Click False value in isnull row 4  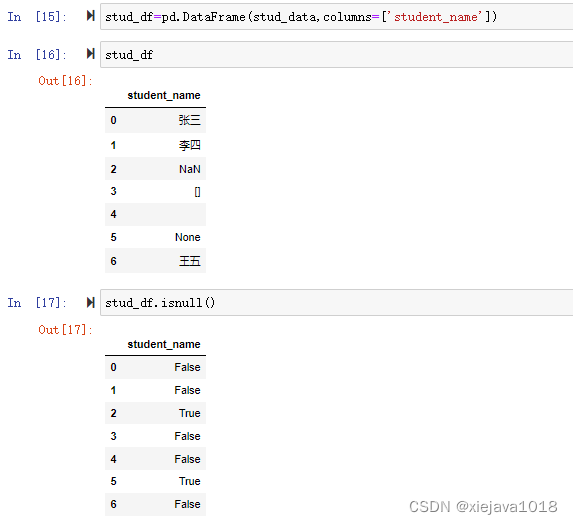[187, 459]
